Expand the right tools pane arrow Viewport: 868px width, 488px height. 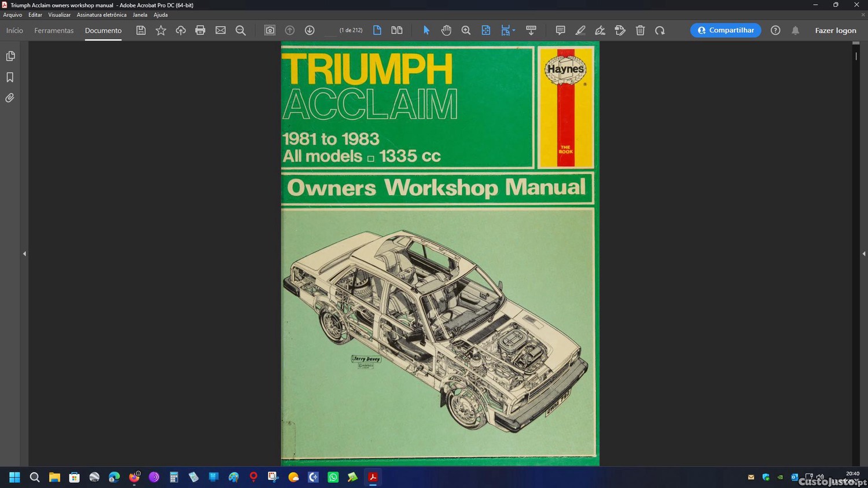pos(864,254)
